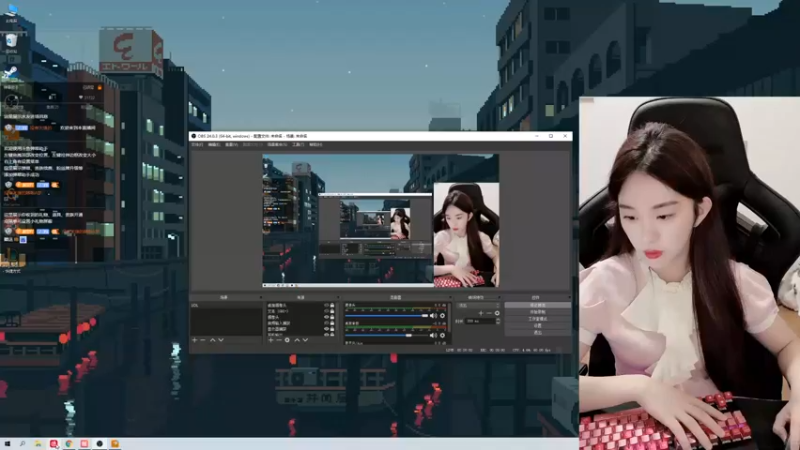Click OBS Studio icon in taskbar
800x450 pixels.
point(99,444)
